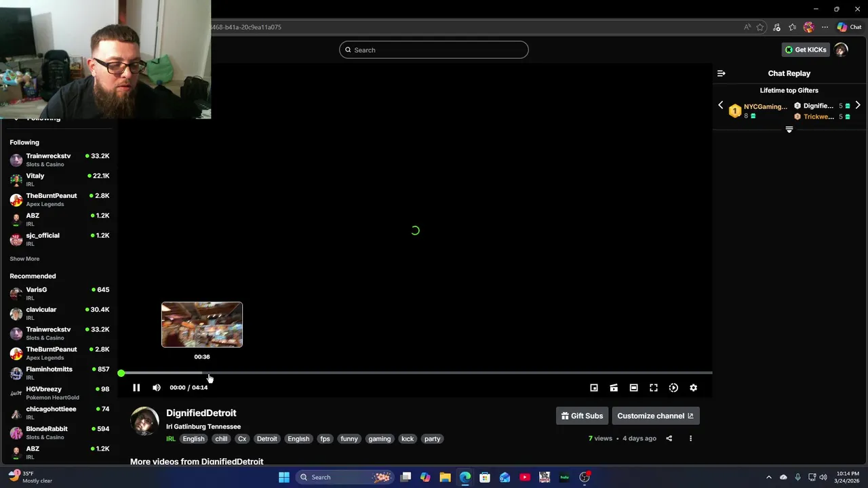Focus the Kick search field
The image size is (868, 488).
[434, 49]
